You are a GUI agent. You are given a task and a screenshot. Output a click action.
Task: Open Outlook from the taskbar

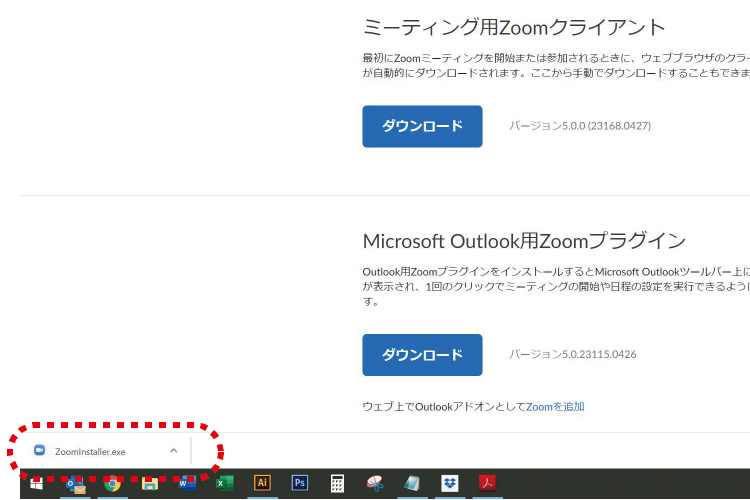click(75, 484)
